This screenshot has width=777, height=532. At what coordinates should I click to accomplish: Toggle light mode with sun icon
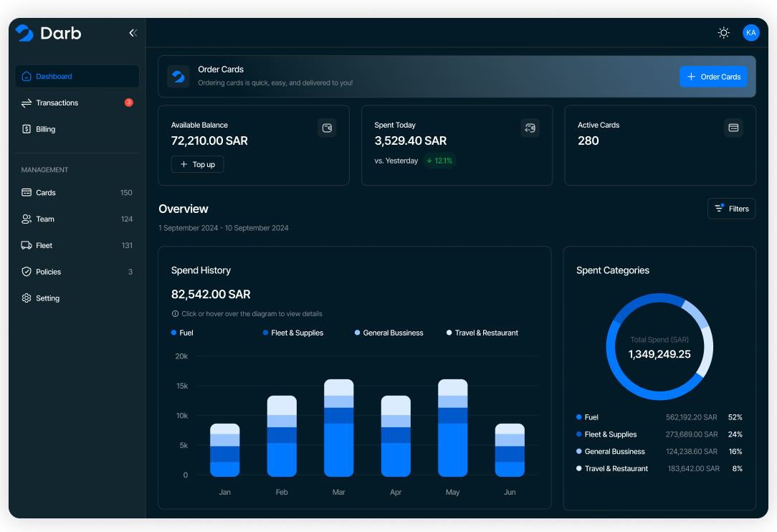coord(724,33)
